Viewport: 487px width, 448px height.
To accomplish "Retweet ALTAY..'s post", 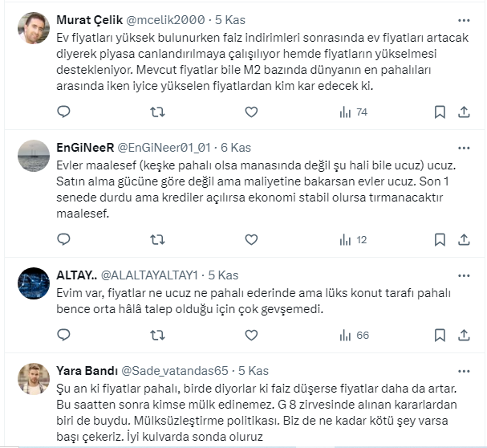I will click(x=157, y=335).
